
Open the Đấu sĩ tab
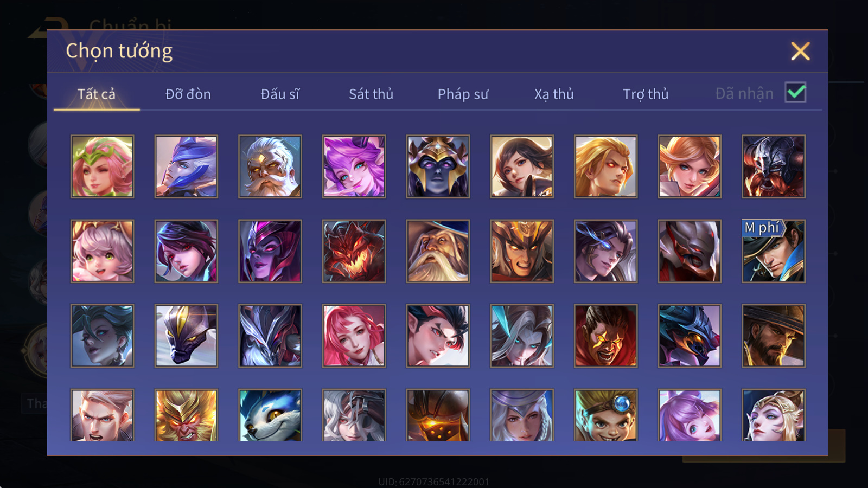280,94
